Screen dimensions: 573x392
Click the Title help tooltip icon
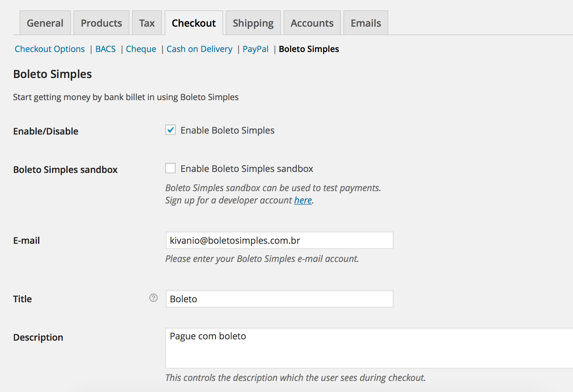tap(153, 298)
